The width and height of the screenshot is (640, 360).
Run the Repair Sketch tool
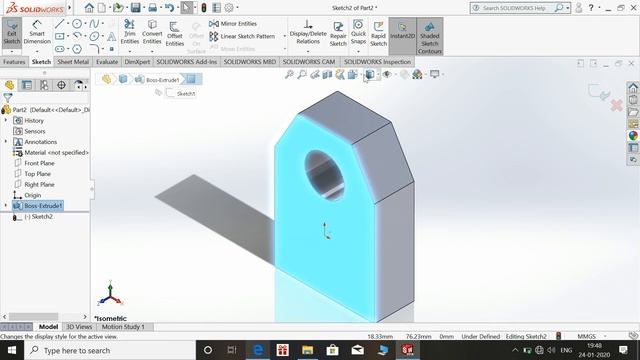click(x=338, y=34)
